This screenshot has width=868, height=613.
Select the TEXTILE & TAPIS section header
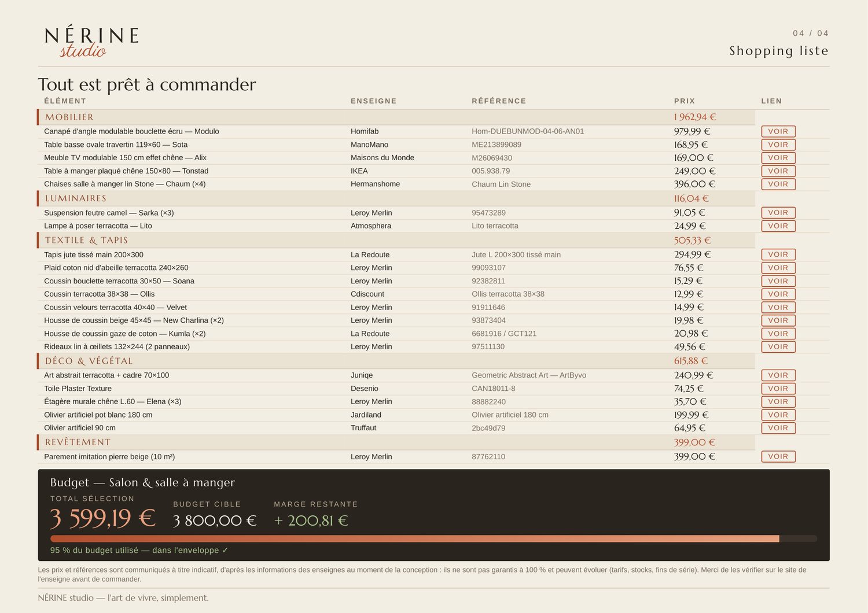(x=396, y=241)
